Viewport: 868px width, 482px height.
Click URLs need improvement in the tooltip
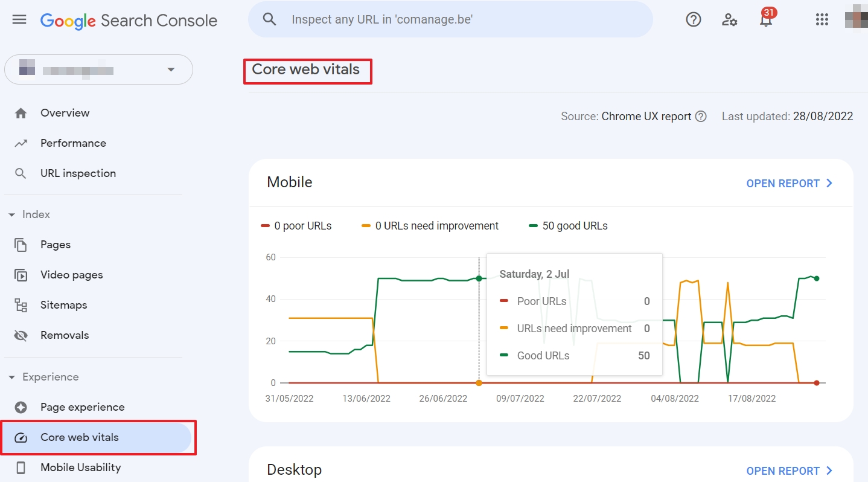pyautogui.click(x=575, y=329)
